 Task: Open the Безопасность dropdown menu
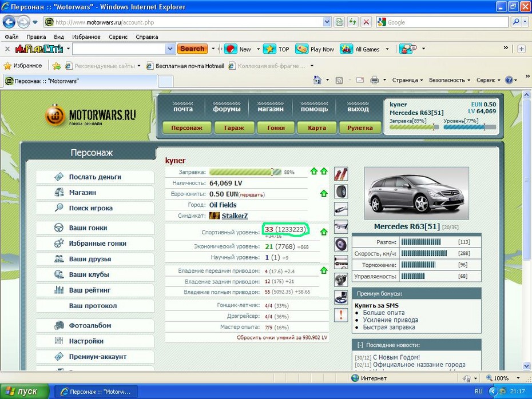pos(450,80)
